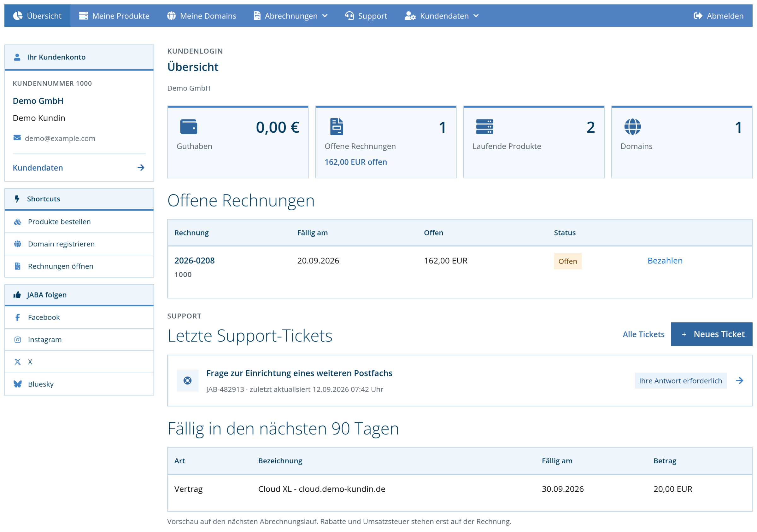
Task: Click the Neues Ticket button
Action: click(712, 334)
